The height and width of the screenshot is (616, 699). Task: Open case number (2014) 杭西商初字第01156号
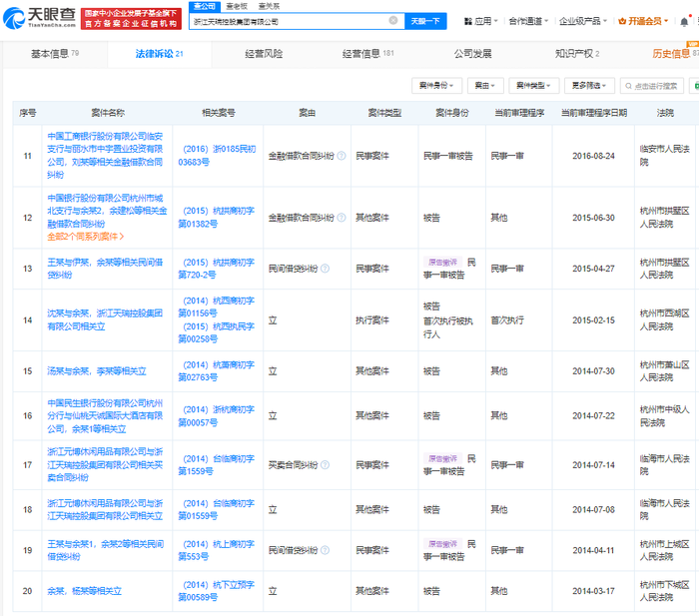point(217,307)
